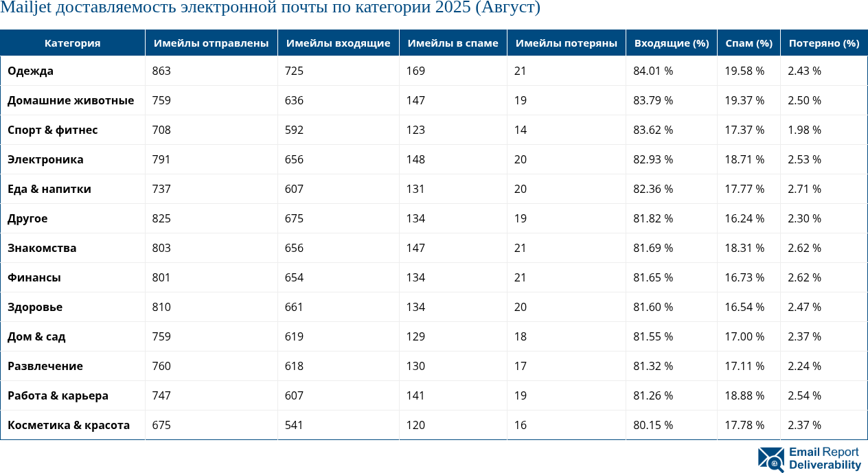
Task: Sort table by Входящие (%) header
Action: pos(671,43)
